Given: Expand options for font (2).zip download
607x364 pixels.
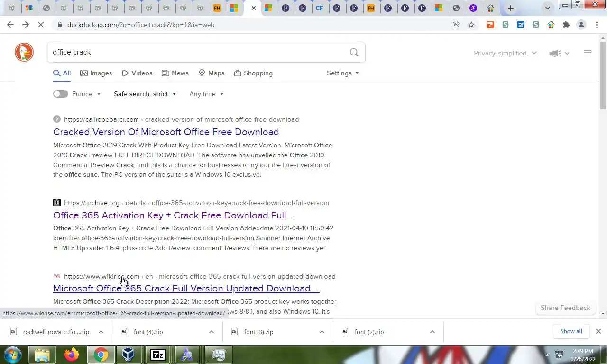Looking at the screenshot, I should pos(432,332).
